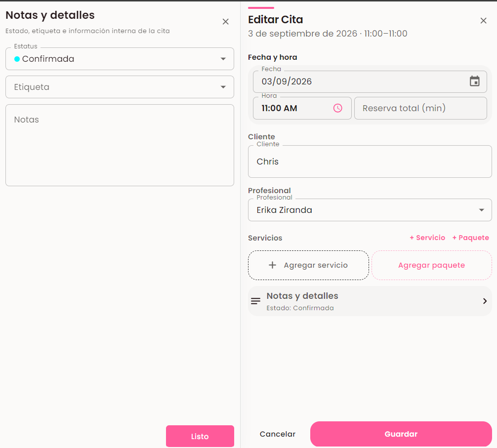
Task: Open the clock time picker in Hora
Action: (337, 108)
